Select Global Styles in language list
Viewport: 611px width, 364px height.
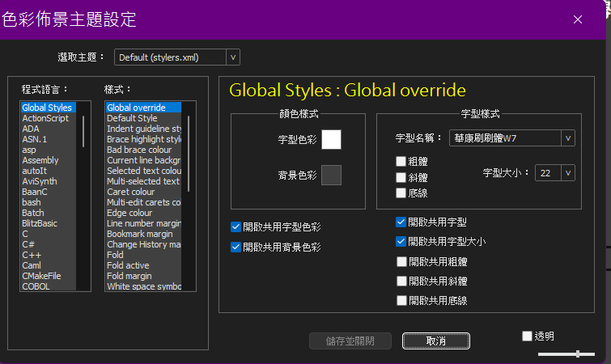click(x=49, y=108)
